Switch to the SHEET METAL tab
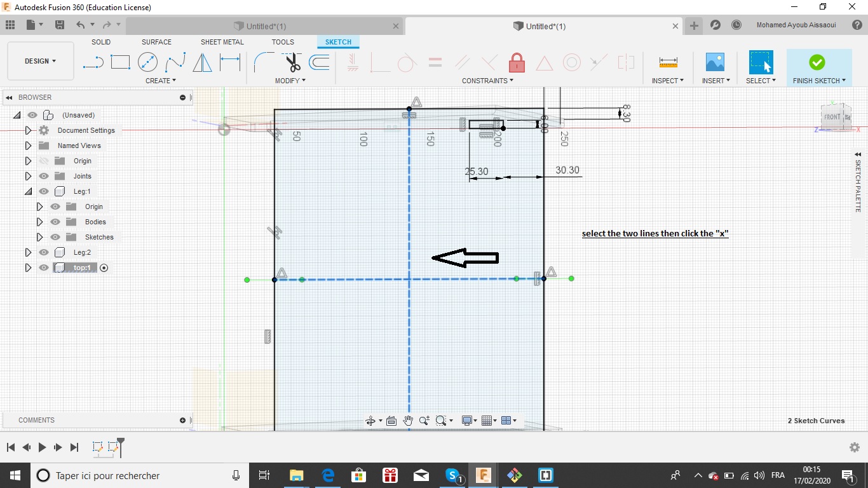The height and width of the screenshot is (488, 868). click(x=222, y=42)
